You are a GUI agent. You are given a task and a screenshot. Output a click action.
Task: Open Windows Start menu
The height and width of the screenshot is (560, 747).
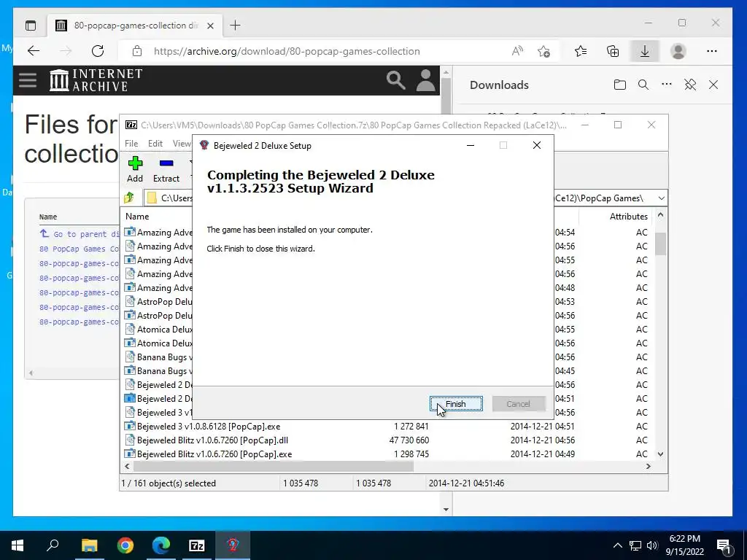click(x=18, y=545)
